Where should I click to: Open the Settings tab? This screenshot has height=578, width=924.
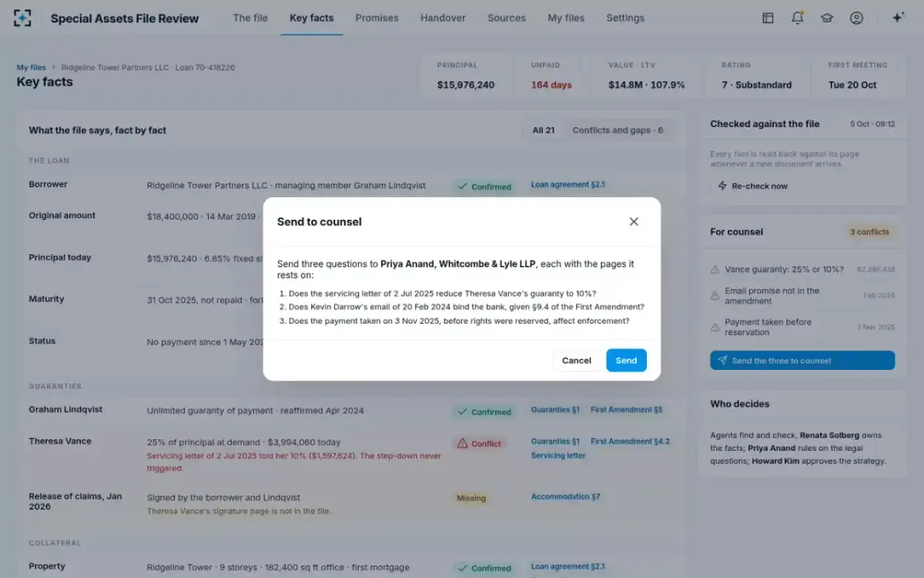[x=625, y=18]
